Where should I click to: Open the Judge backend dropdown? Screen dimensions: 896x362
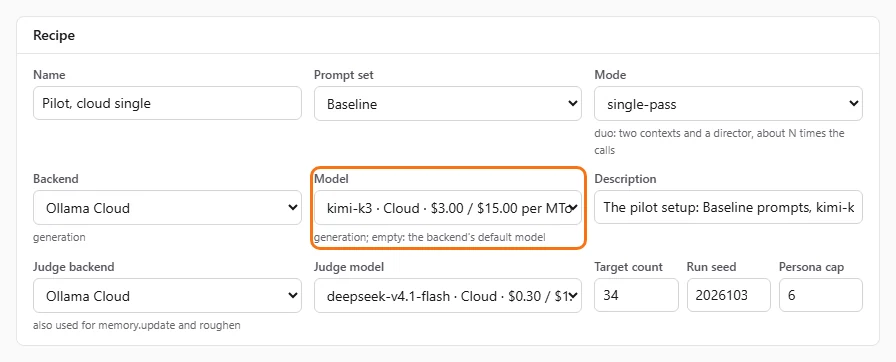click(167, 295)
